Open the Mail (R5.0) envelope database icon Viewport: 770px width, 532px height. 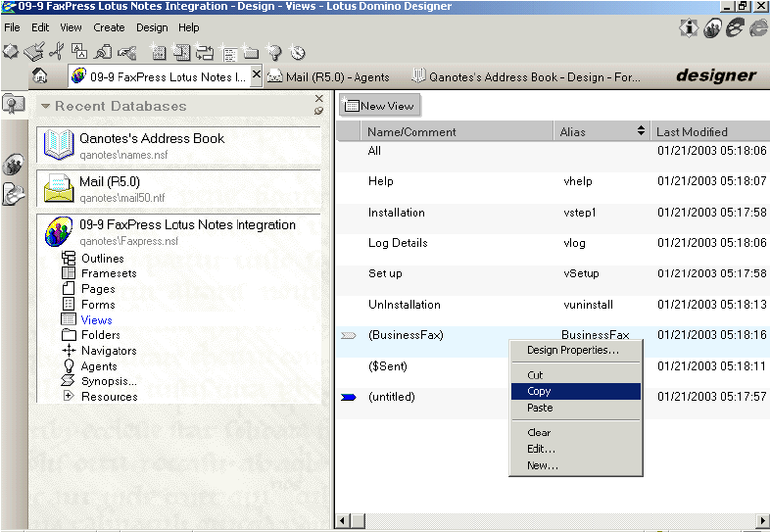[x=59, y=187]
